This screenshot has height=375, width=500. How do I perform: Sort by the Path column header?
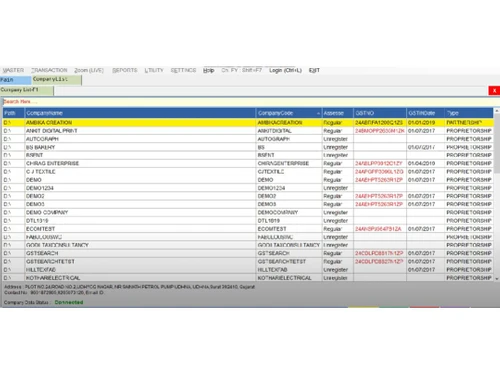(13, 113)
